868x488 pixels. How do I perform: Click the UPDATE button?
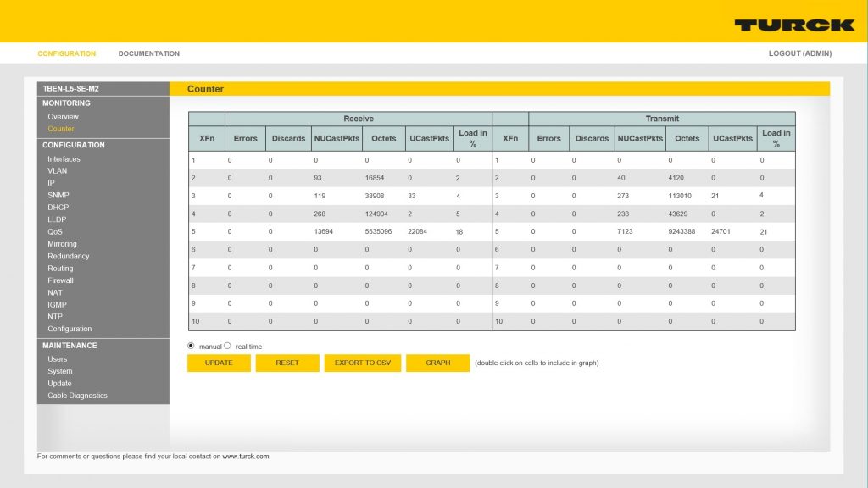(x=219, y=363)
